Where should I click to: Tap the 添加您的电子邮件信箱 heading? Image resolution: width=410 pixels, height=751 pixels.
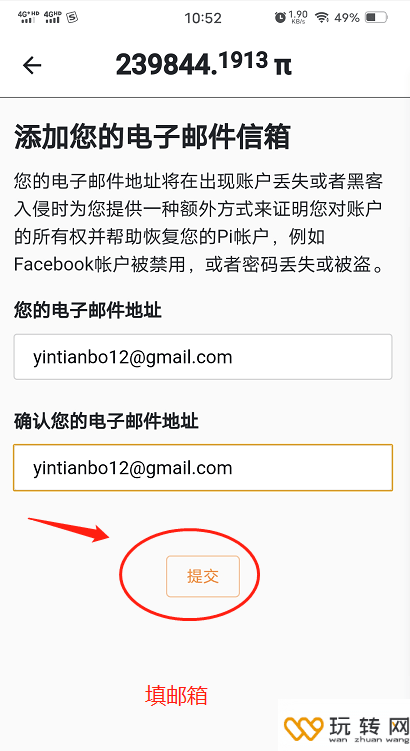152,137
